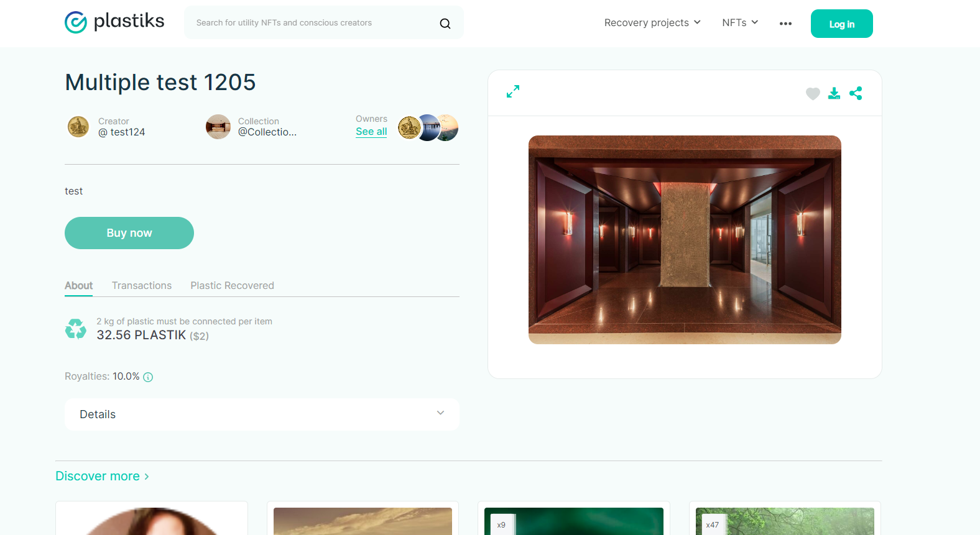
Task: Switch to the Transactions tab
Action: pyautogui.click(x=142, y=286)
